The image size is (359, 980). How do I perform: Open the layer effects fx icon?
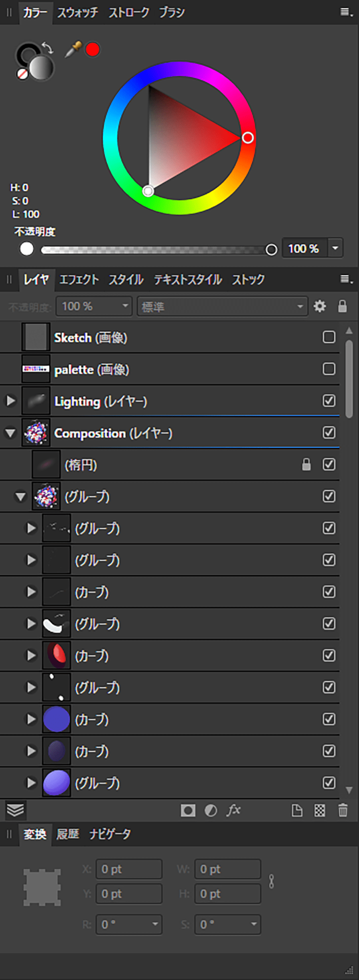pos(233,810)
